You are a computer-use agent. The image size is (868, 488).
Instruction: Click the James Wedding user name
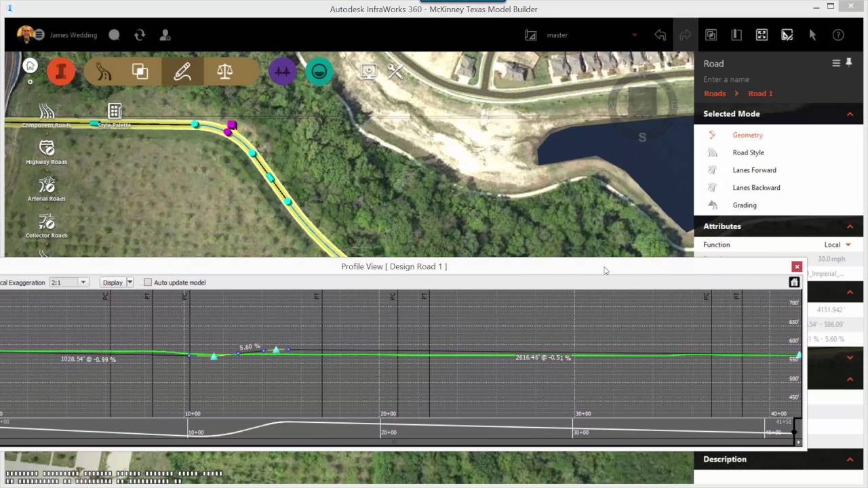[x=73, y=35]
